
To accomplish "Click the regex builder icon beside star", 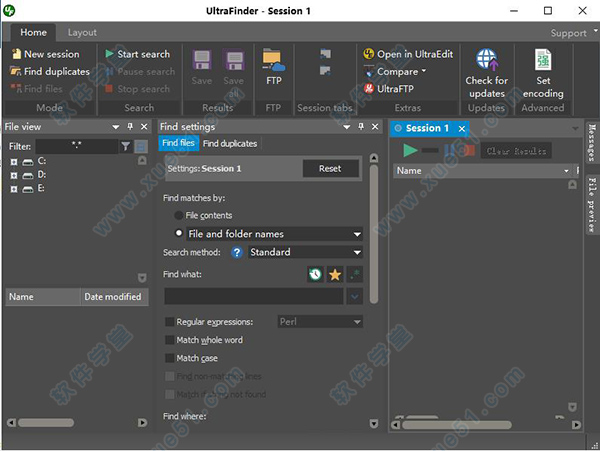I will tap(355, 274).
